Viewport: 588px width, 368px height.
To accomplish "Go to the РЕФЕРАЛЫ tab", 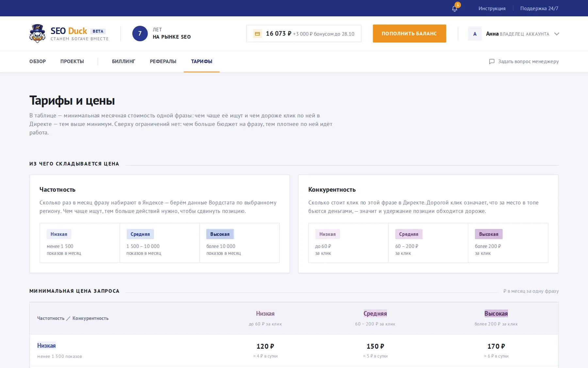I will [163, 61].
